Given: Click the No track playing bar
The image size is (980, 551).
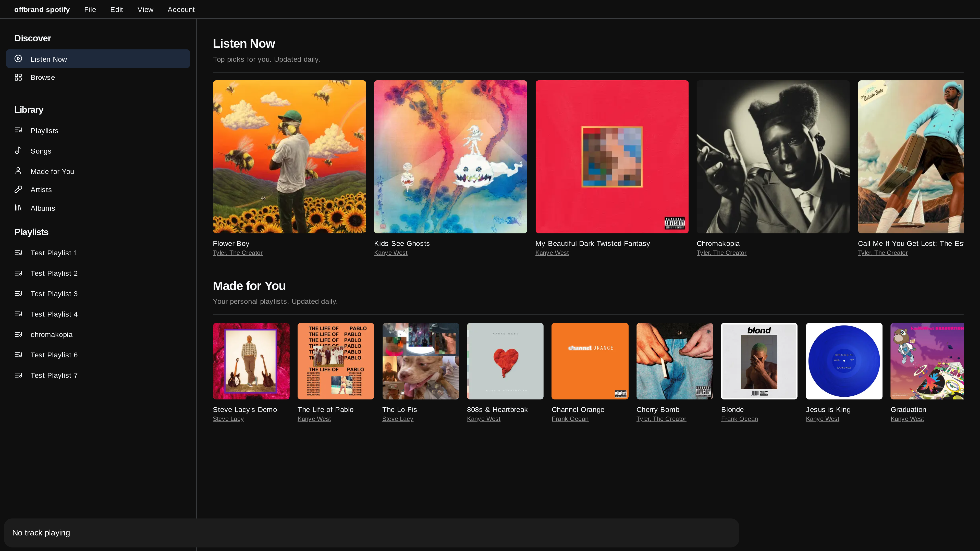Looking at the screenshot, I should pos(371,533).
